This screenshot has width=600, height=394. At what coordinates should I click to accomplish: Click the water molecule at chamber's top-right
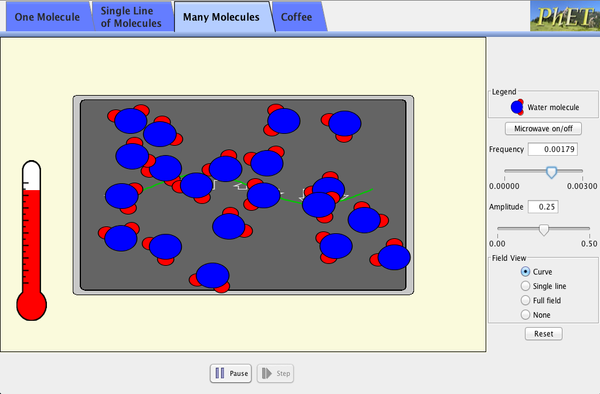click(x=342, y=125)
